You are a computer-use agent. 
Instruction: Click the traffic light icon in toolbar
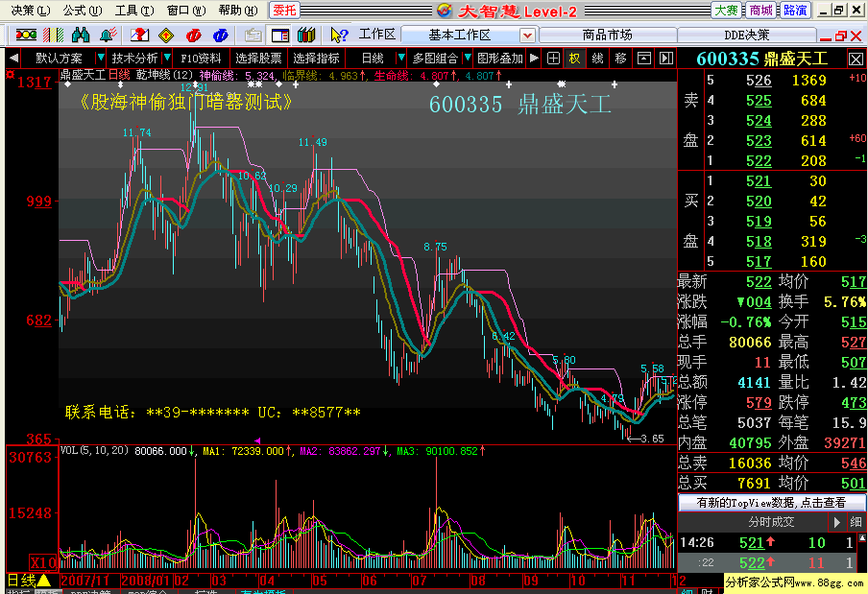[x=26, y=36]
